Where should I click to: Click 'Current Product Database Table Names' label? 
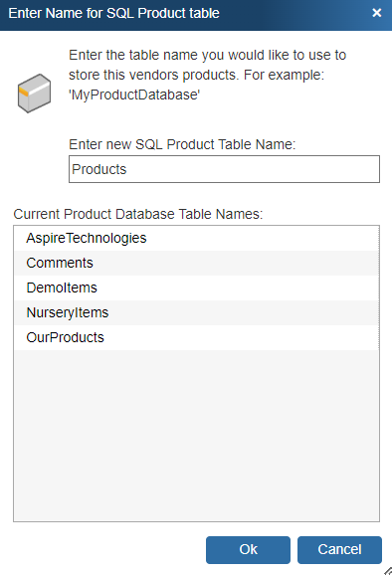[x=138, y=214]
